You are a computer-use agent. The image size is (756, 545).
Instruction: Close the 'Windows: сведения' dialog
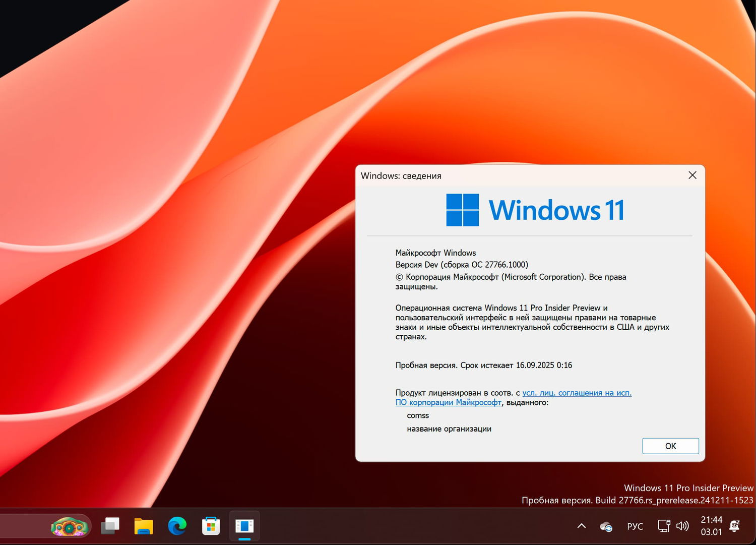pyautogui.click(x=692, y=175)
